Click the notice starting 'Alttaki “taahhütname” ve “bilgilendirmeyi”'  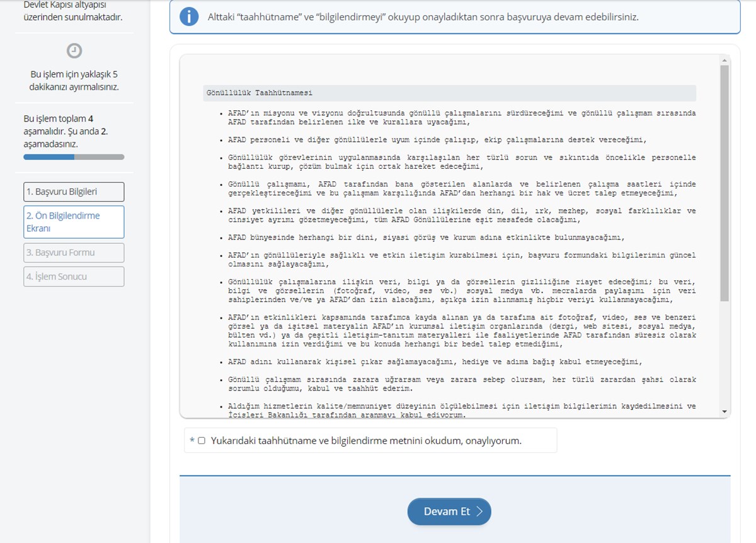(423, 17)
